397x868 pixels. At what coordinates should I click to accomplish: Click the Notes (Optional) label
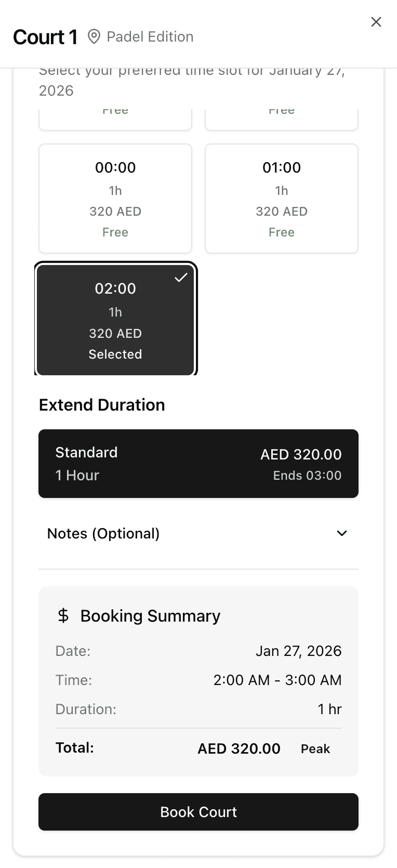103,533
